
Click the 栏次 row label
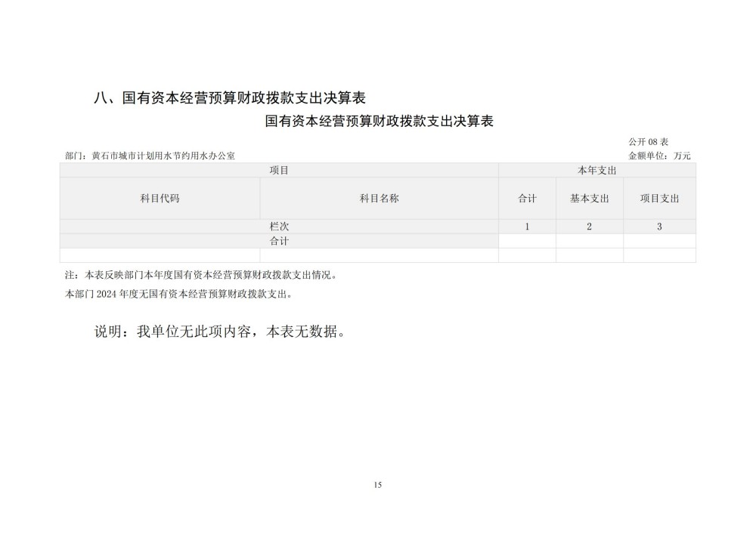click(x=279, y=227)
